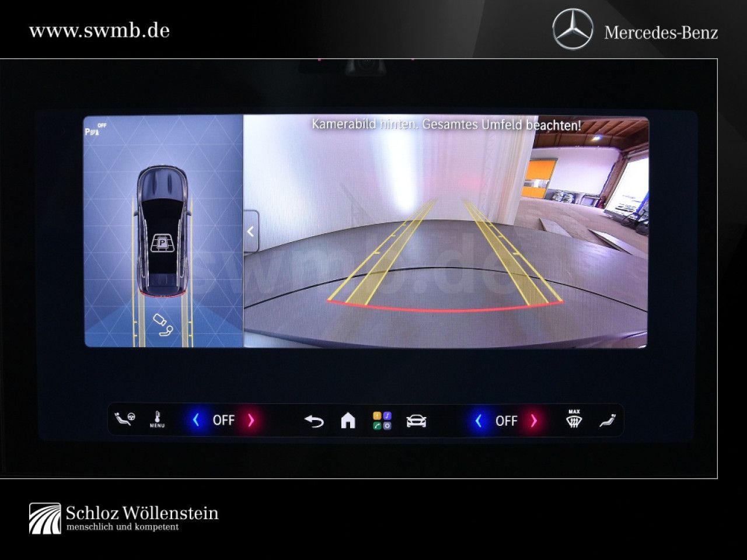
Task: Open passenger seat comfort settings
Action: point(608,420)
